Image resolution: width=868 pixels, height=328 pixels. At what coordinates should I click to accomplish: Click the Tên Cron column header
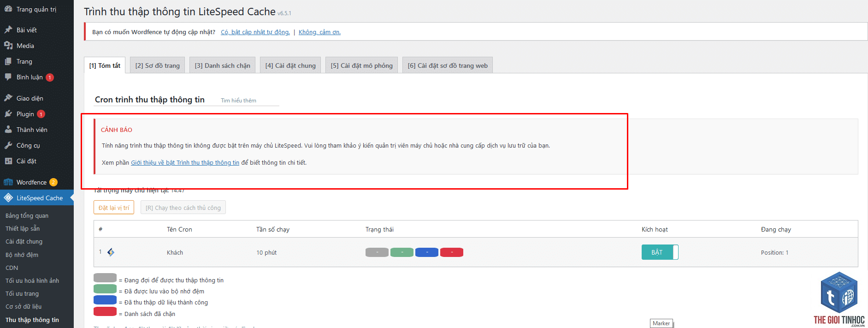click(x=179, y=229)
